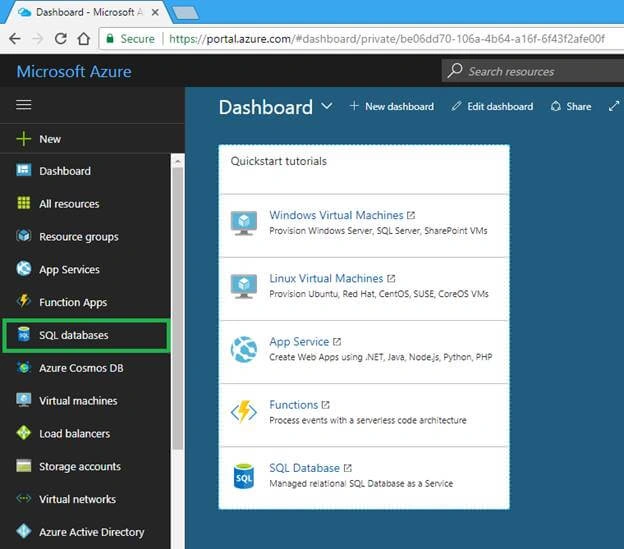
Task: Click the Functions tile lightning icon
Action: [x=244, y=412]
